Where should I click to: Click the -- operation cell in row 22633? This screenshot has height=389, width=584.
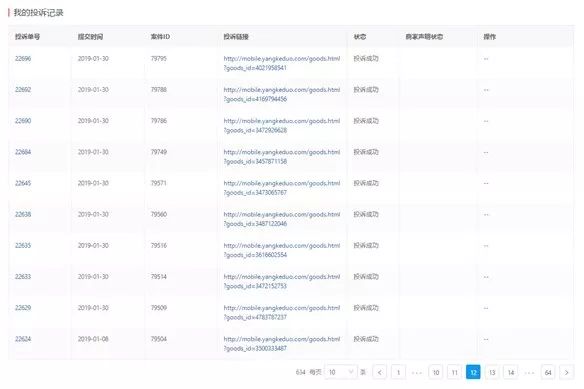(x=486, y=276)
